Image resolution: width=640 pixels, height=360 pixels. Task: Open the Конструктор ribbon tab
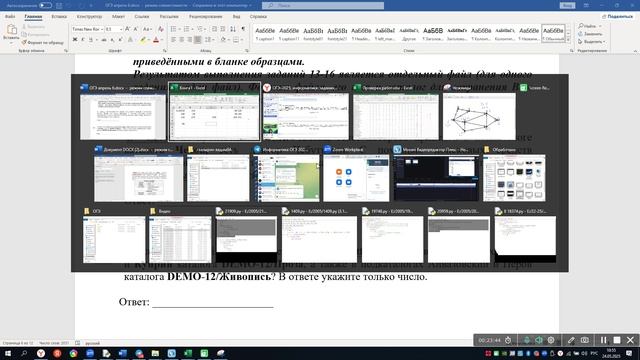(x=89, y=16)
